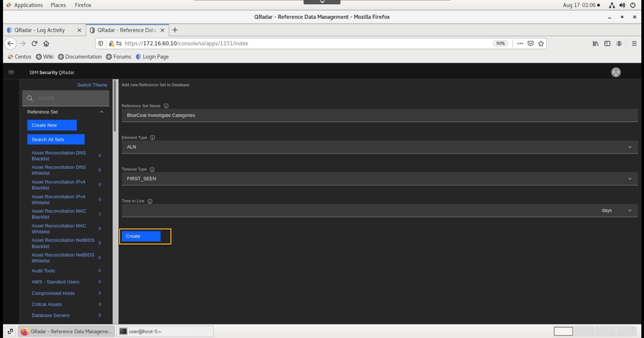The width and height of the screenshot is (644, 338).
Task: Open the Firefox Library icon
Action: (595, 44)
